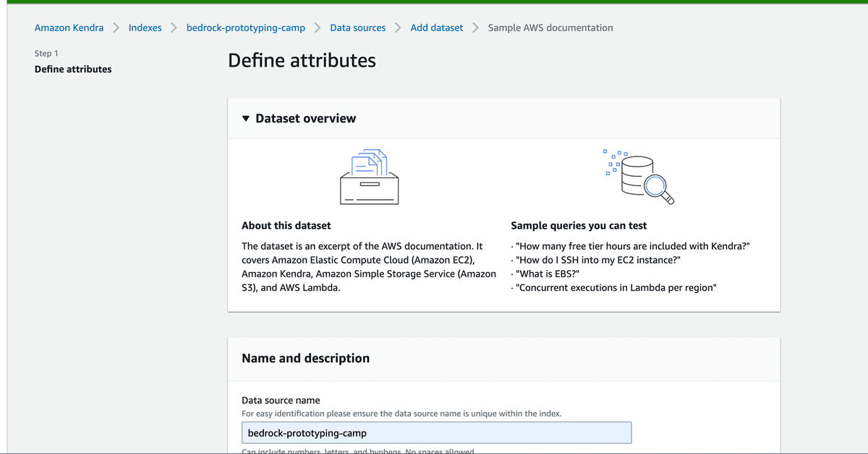Click the database with magnifier icon
Screen dimensions: 868x454
639,177
